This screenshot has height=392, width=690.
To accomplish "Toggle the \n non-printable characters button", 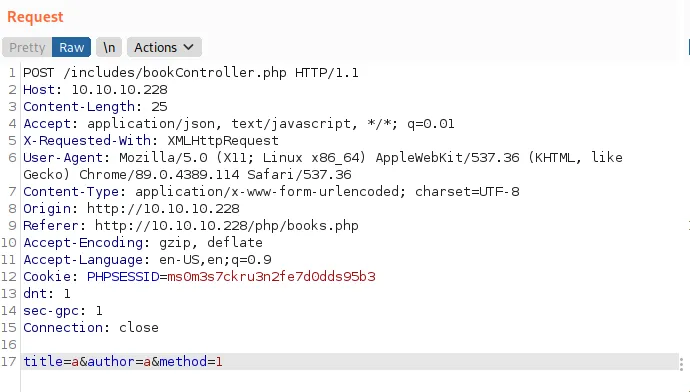I will pyautogui.click(x=109, y=48).
